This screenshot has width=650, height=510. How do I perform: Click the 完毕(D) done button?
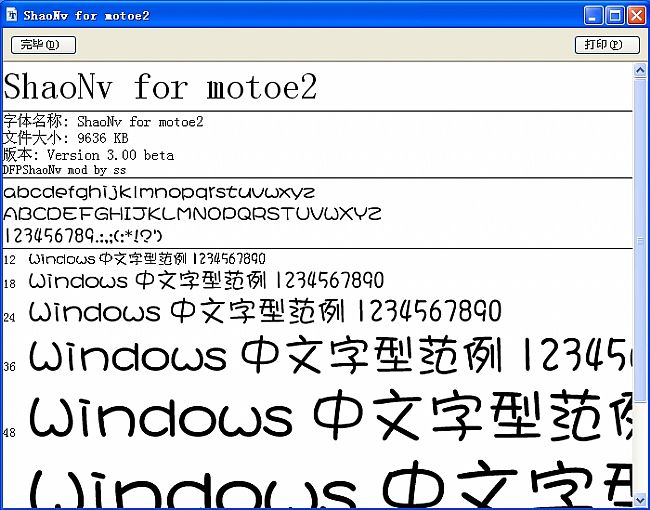(43, 45)
